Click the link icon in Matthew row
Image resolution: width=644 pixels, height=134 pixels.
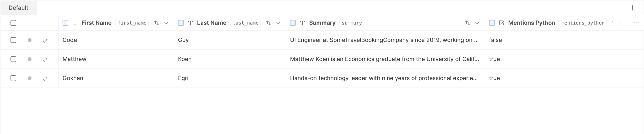tap(46, 59)
